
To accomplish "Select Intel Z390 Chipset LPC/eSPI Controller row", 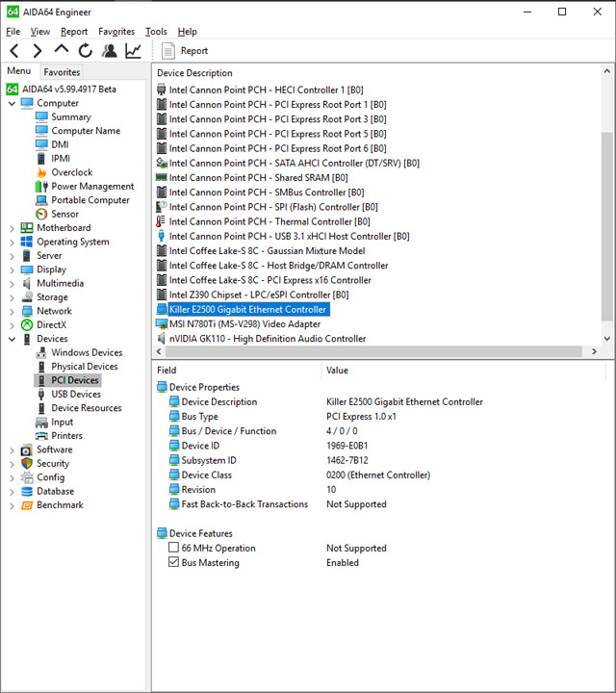I will point(259,295).
